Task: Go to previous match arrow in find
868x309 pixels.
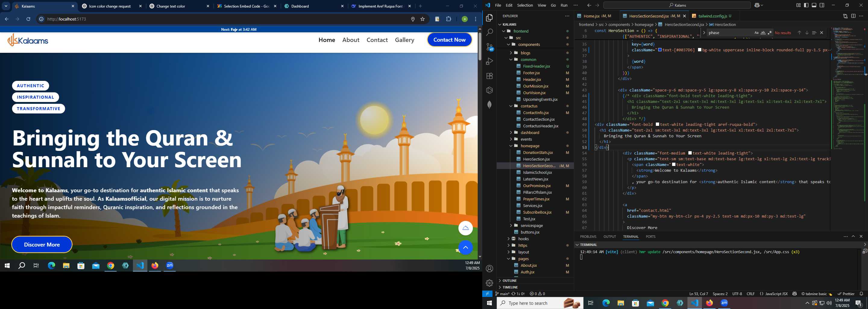Action: [799, 33]
